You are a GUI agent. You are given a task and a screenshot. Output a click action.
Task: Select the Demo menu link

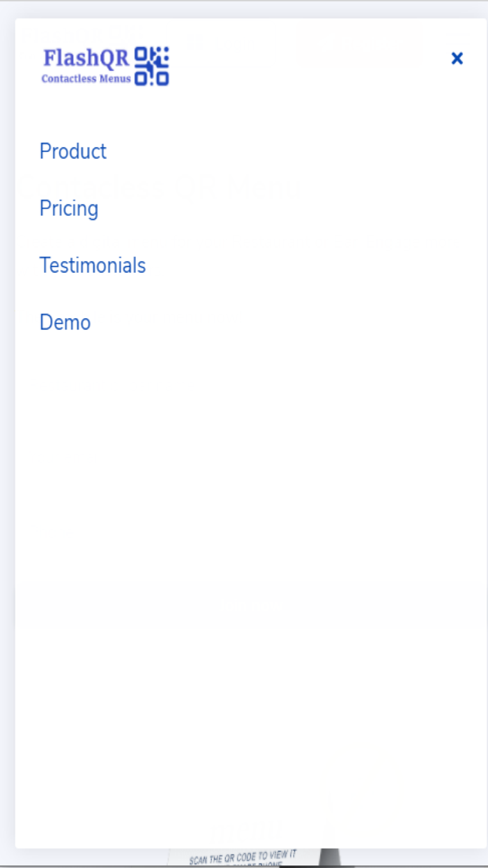(66, 323)
